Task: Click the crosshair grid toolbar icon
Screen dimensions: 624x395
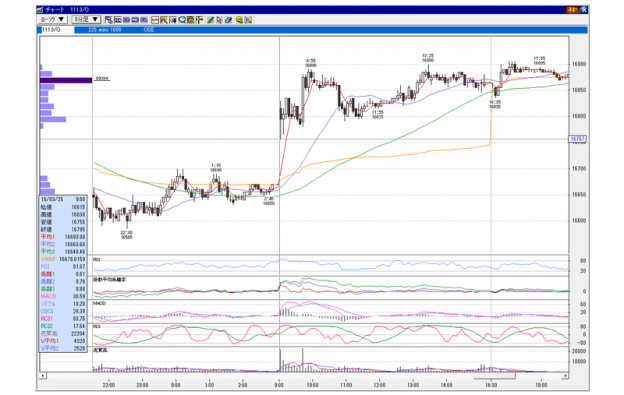Action: click(x=199, y=19)
